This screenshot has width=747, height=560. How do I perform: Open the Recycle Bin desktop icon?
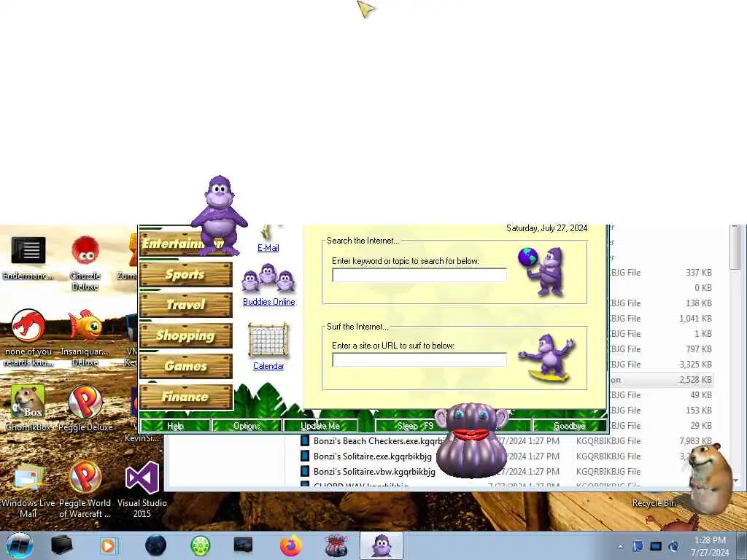point(655,503)
